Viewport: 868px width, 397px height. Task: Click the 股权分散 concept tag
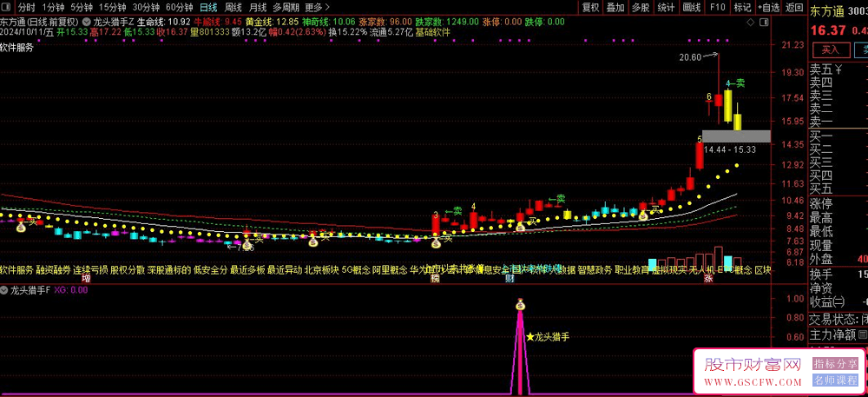(128, 270)
